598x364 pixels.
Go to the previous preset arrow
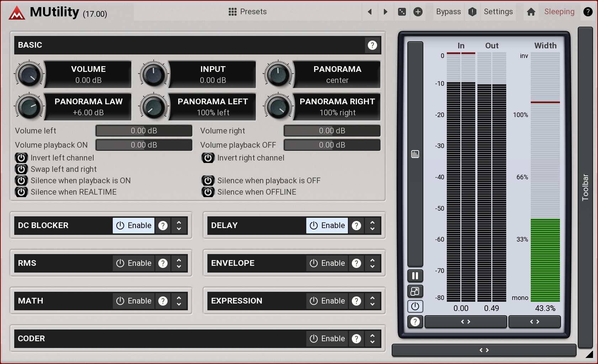coord(370,12)
